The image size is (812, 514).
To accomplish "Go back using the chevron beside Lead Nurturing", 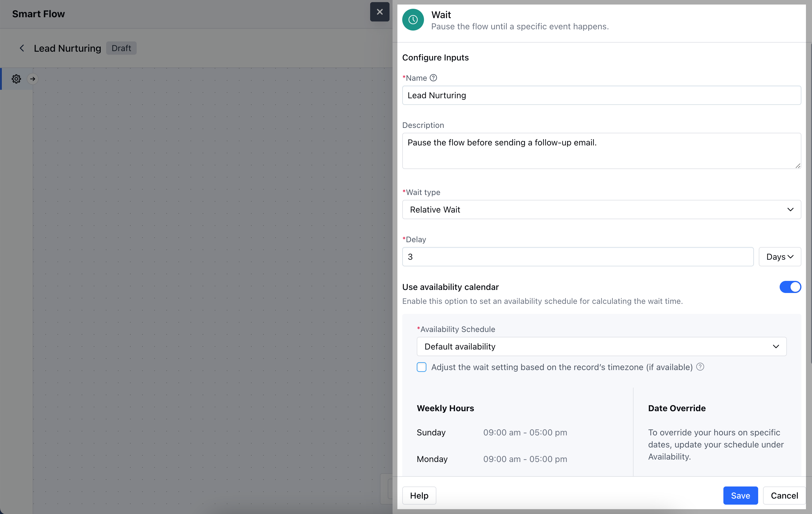I will (x=21, y=48).
